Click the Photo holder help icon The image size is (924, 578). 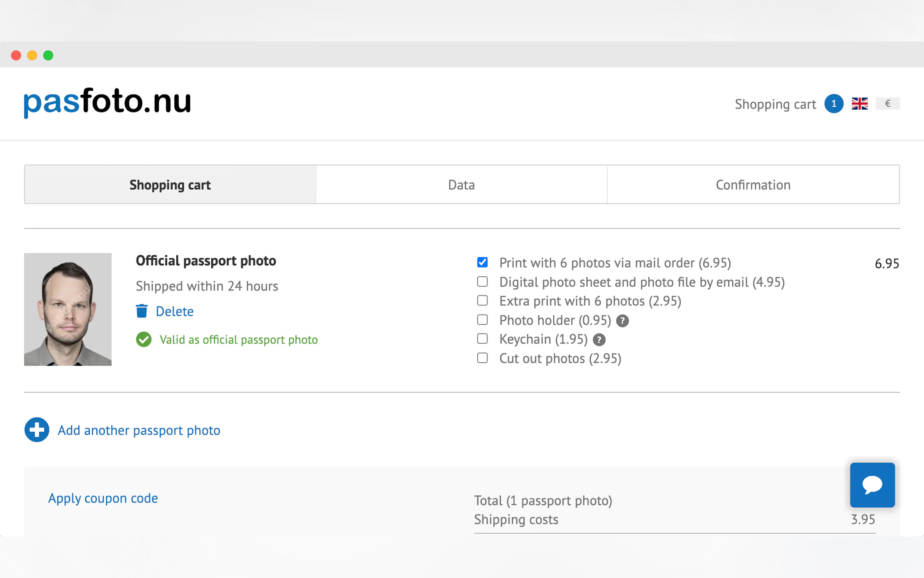[x=622, y=321]
